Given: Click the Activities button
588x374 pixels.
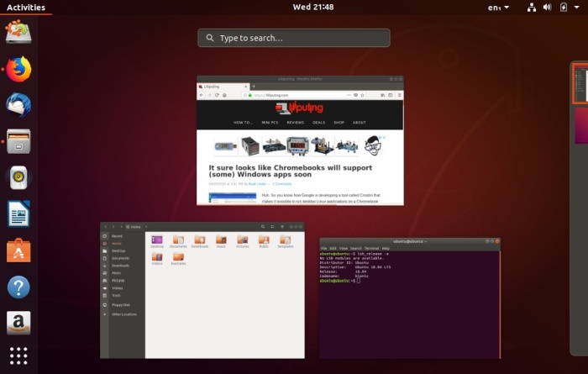Looking at the screenshot, I should point(26,7).
